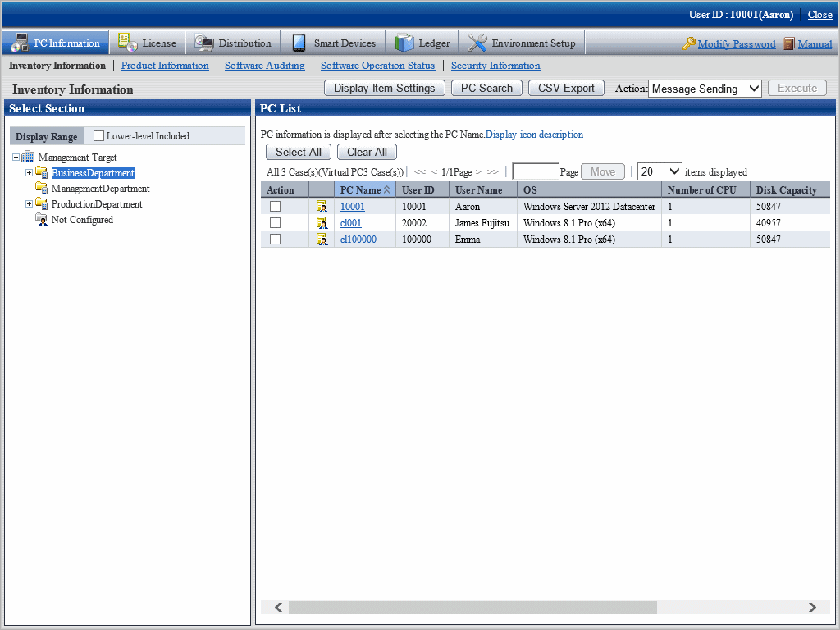Image resolution: width=840 pixels, height=630 pixels.
Task: Click the Manual book icon
Action: tap(788, 44)
